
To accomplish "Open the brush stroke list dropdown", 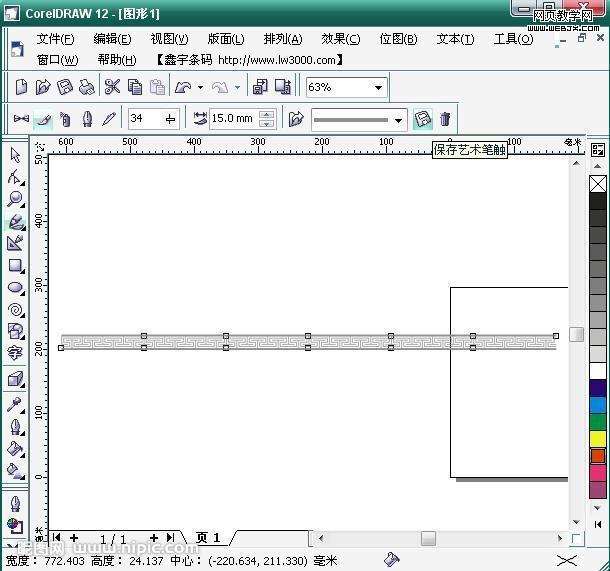I will (x=398, y=120).
